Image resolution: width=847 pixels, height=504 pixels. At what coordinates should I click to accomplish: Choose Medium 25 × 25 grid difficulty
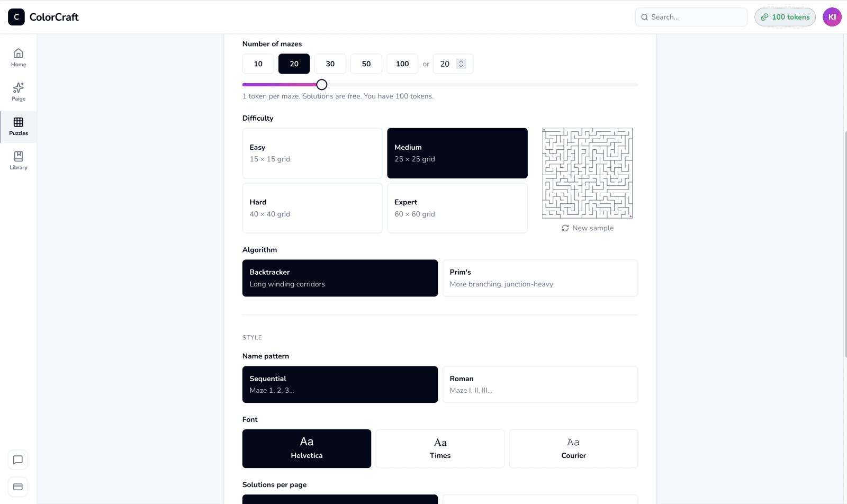pyautogui.click(x=457, y=153)
